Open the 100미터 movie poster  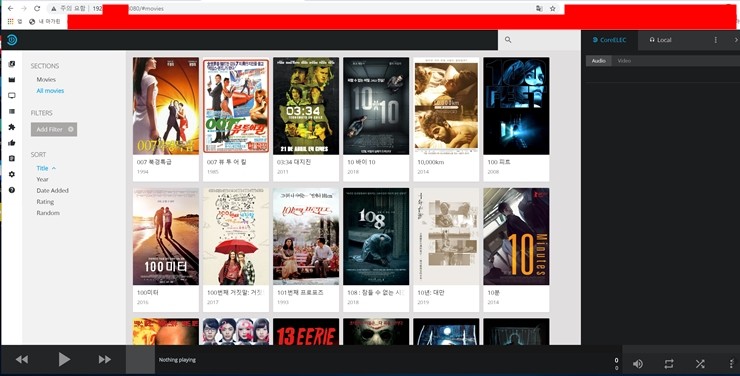[x=166, y=236]
